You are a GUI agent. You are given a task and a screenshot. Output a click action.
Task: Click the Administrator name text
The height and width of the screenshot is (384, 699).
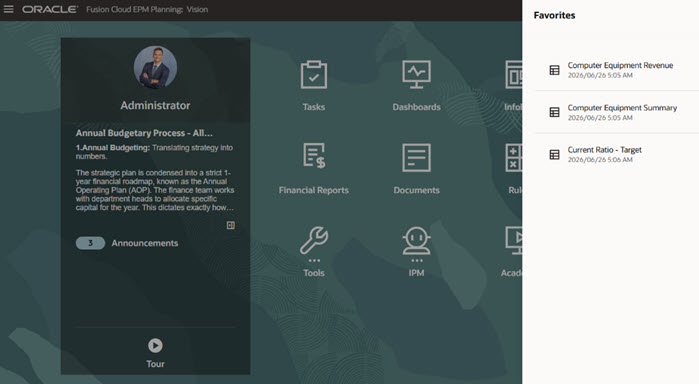(155, 105)
